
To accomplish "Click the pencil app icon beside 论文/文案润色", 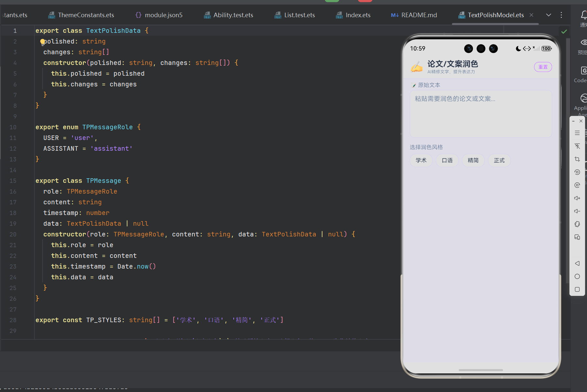I will coord(417,67).
